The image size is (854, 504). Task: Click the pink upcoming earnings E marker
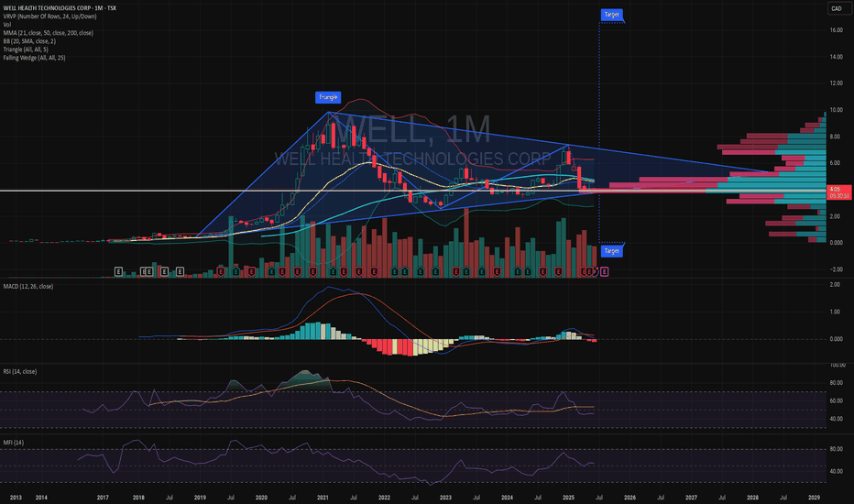pyautogui.click(x=605, y=271)
